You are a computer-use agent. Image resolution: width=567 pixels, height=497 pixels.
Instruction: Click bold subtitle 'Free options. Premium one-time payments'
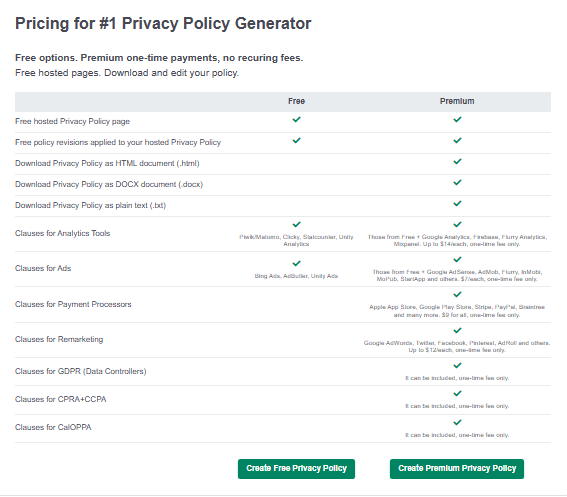point(159,58)
